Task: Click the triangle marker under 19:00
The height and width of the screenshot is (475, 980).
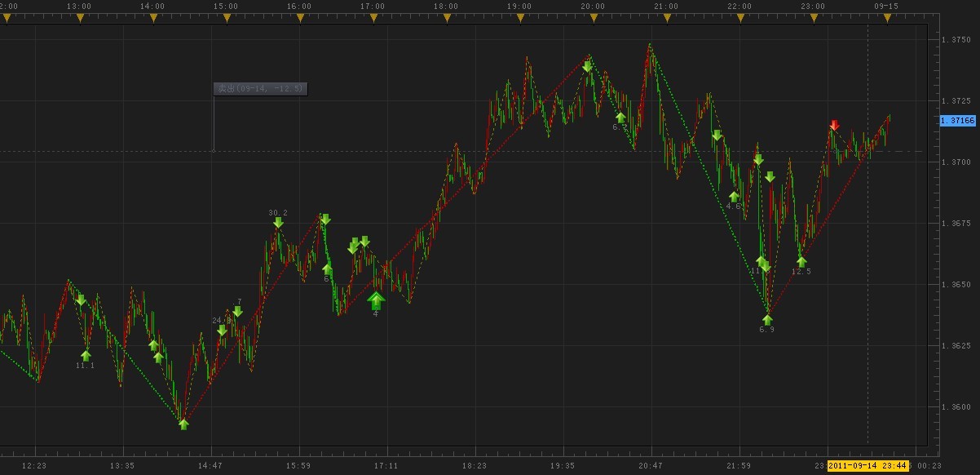Action: (520, 18)
